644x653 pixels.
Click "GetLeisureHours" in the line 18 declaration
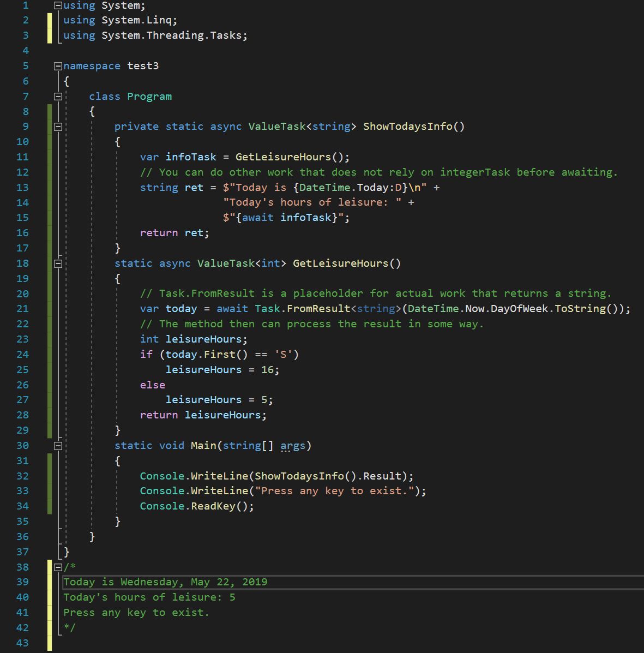[340, 263]
